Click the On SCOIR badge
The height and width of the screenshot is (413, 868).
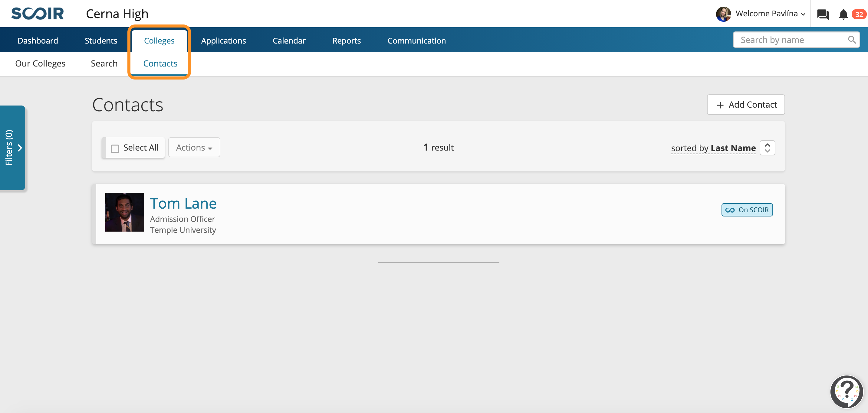(x=747, y=210)
